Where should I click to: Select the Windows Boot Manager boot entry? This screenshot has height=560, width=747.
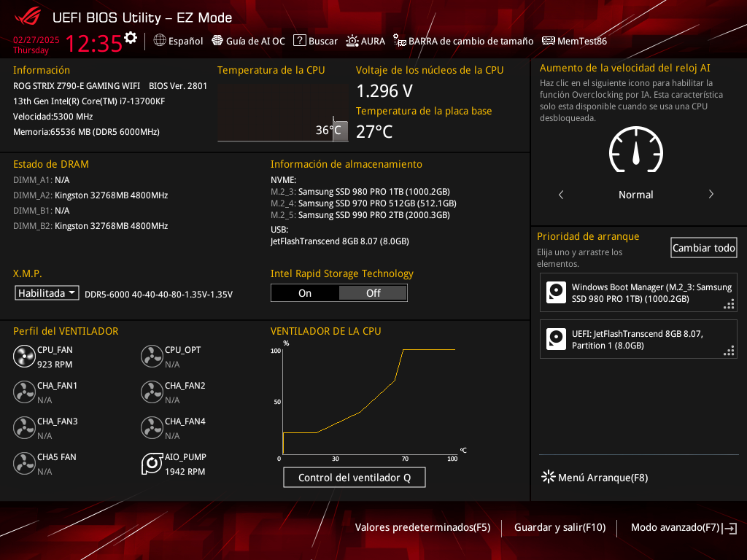coord(638,292)
